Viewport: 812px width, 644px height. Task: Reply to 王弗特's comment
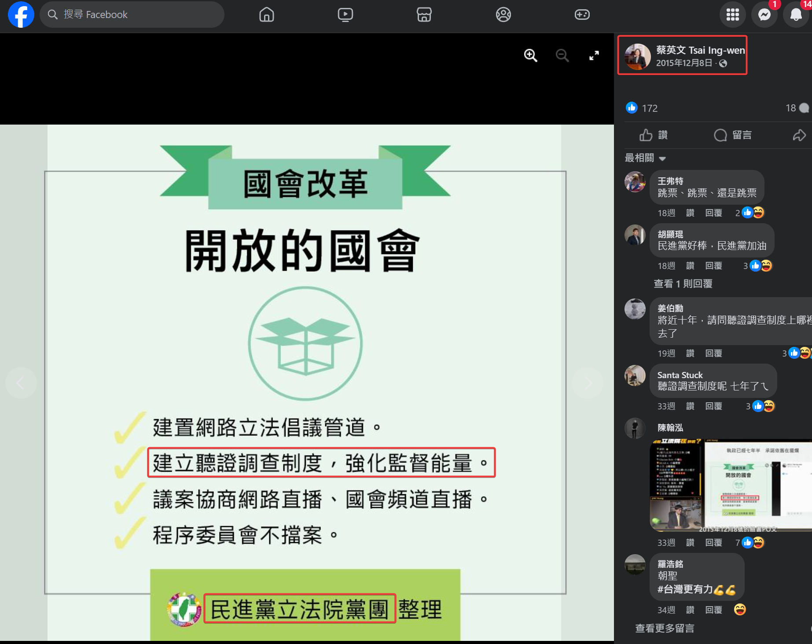click(713, 213)
